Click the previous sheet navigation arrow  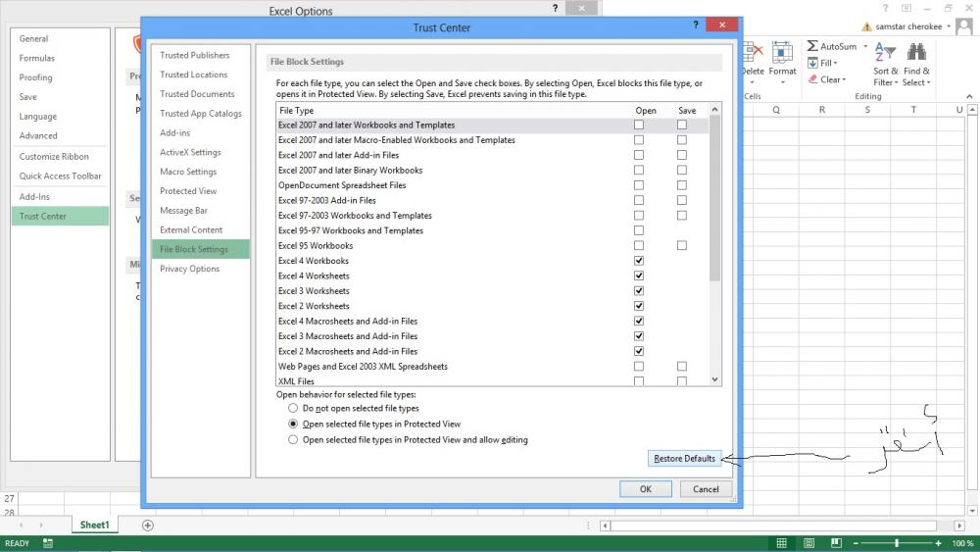22,526
